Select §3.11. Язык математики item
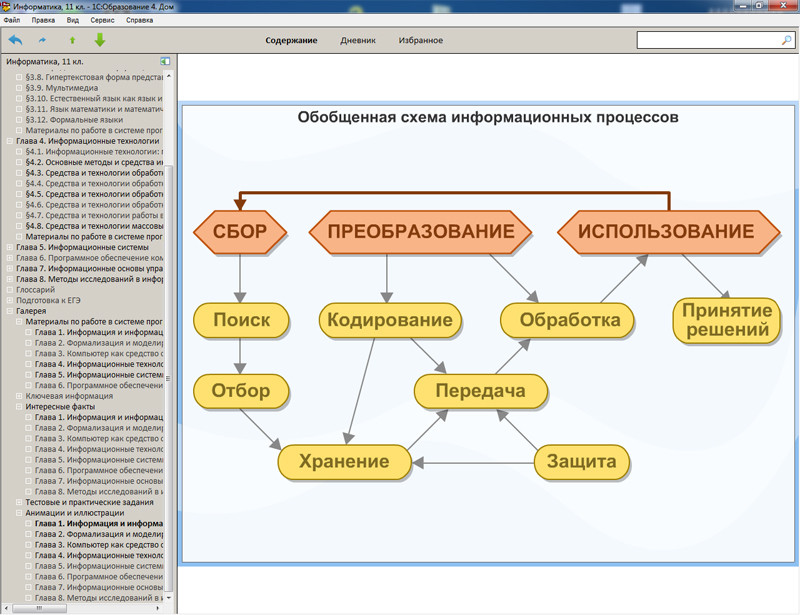The height and width of the screenshot is (615, 800). [x=94, y=109]
